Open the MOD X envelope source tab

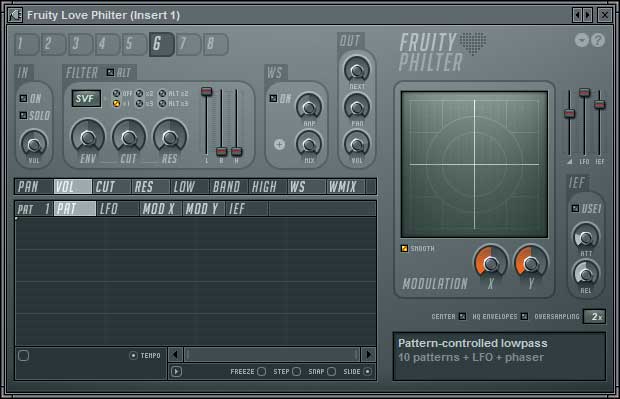(x=161, y=209)
